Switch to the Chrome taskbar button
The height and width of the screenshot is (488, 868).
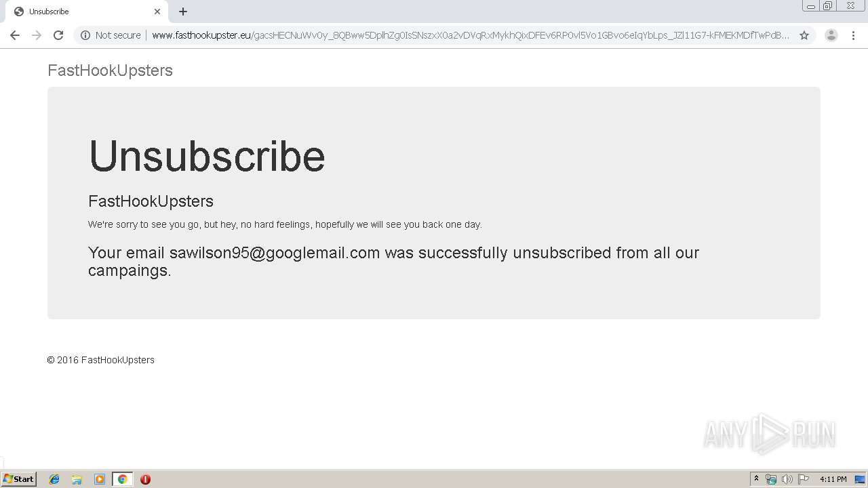coord(122,479)
